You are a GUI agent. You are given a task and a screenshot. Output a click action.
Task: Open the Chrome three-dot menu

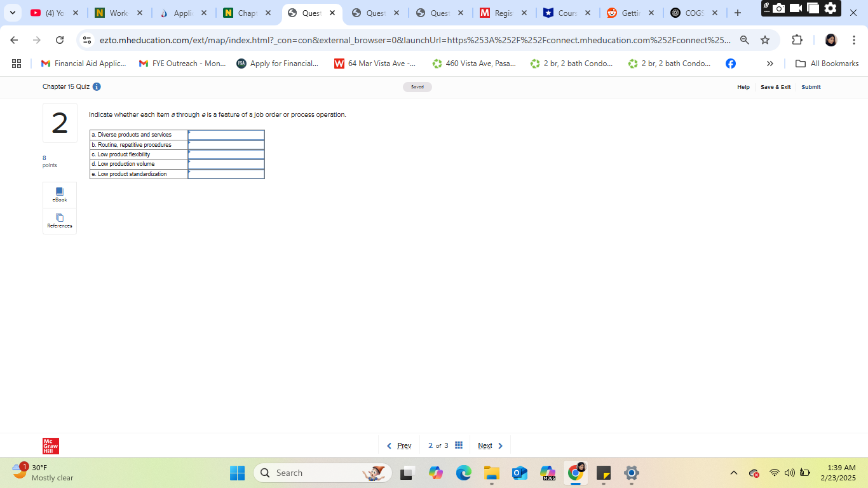point(854,40)
